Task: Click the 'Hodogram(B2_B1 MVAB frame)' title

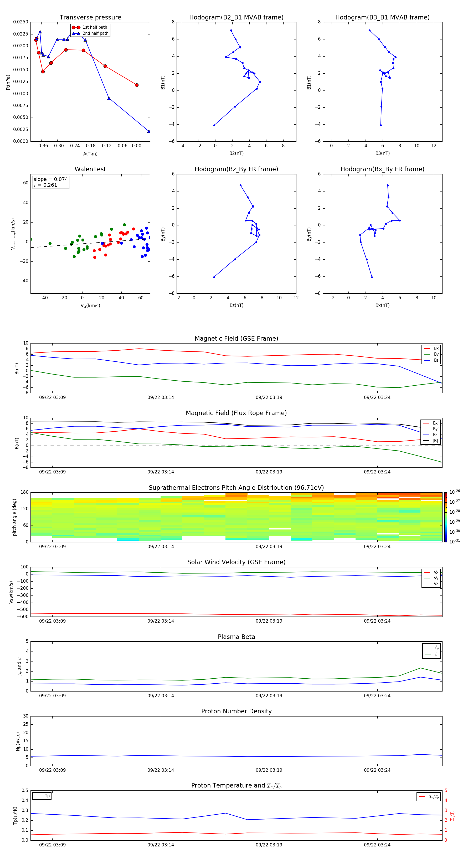Action: click(x=236, y=17)
